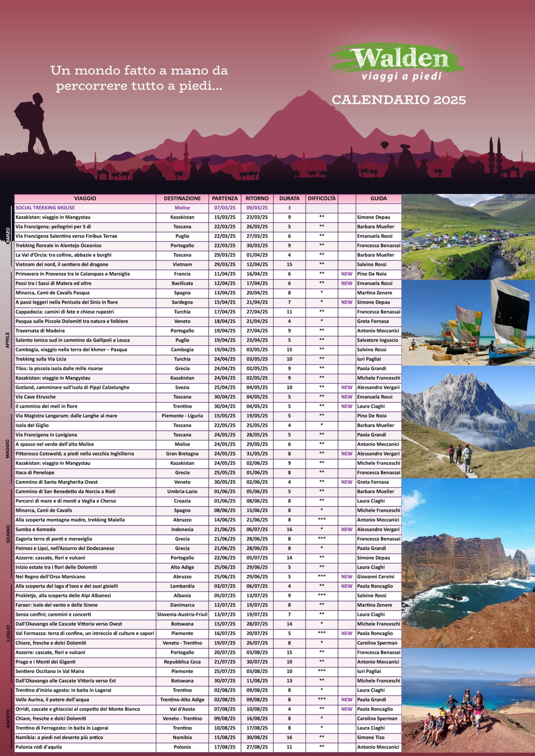Open the Polonia nidi d'aquila trip
Image resolution: width=535 pixels, height=756 pixels.
[39, 747]
